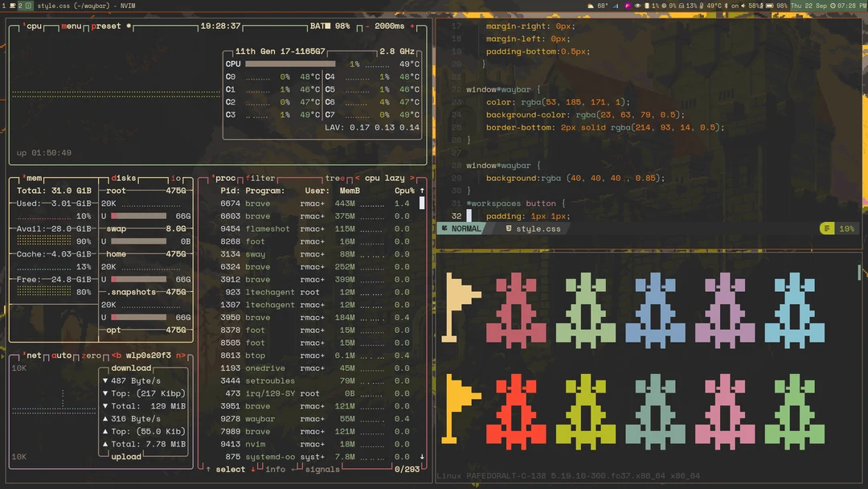Click the Bluetooth icon in the system tray
Viewport: 868px width, 489px height.
[x=726, y=5]
